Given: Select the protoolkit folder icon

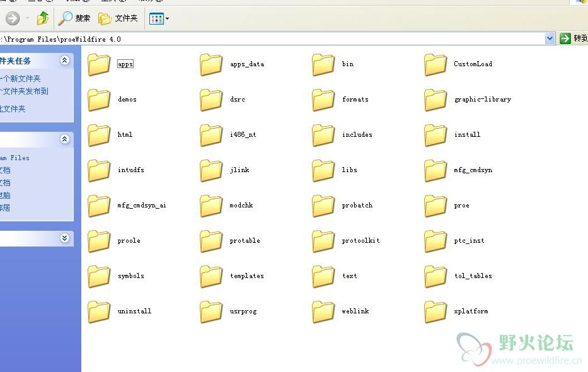Looking at the screenshot, I should click(x=323, y=241).
